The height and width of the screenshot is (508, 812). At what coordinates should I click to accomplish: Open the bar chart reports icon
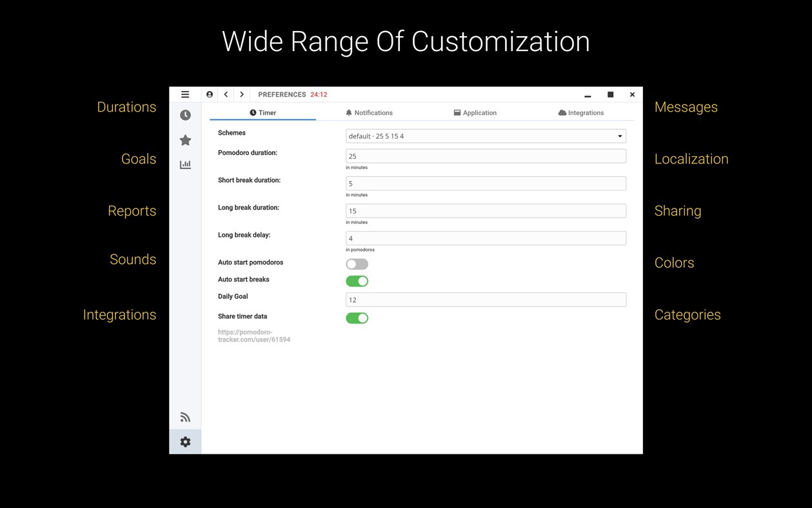point(185,165)
